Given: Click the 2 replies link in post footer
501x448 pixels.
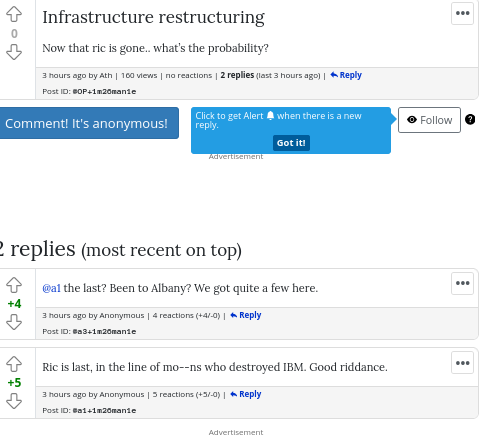Looking at the screenshot, I should click(x=237, y=75).
